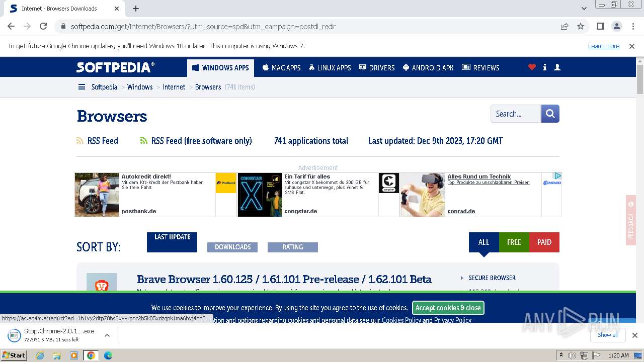Open the Postbank Autokredit ad
The width and height of the screenshot is (644, 362).
(155, 195)
